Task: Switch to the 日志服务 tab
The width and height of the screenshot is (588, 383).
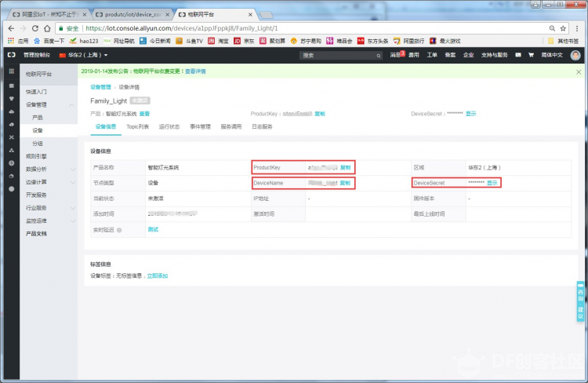Action: click(x=262, y=126)
